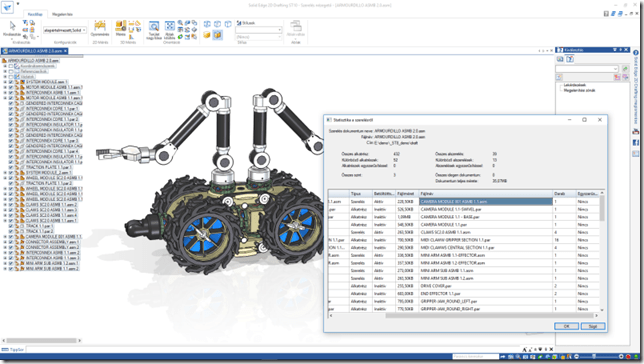Open the configuration dropdown in ribbon
The height and width of the screenshot is (364, 644).
coord(65,30)
